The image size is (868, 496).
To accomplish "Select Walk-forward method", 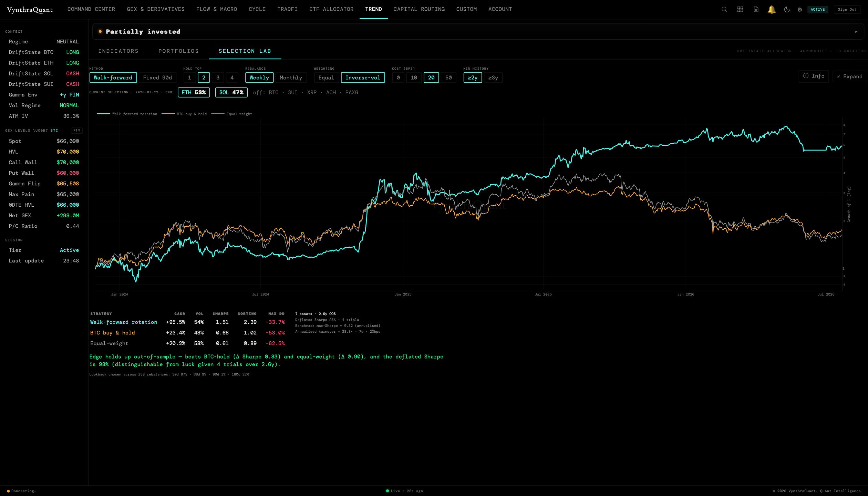I will click(113, 77).
